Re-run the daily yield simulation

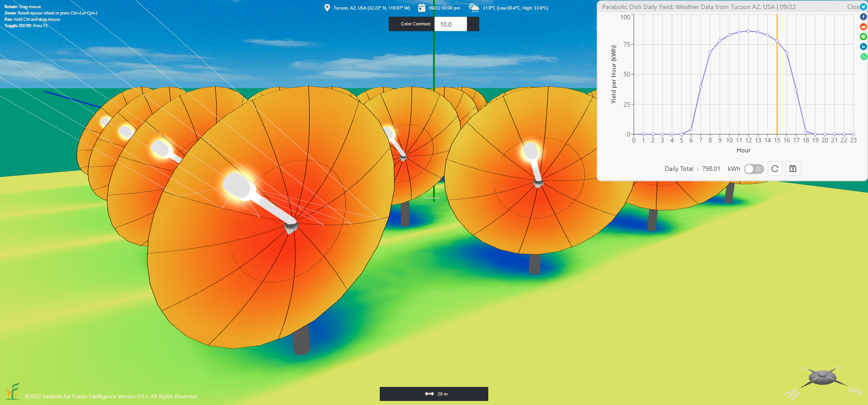[x=775, y=169]
